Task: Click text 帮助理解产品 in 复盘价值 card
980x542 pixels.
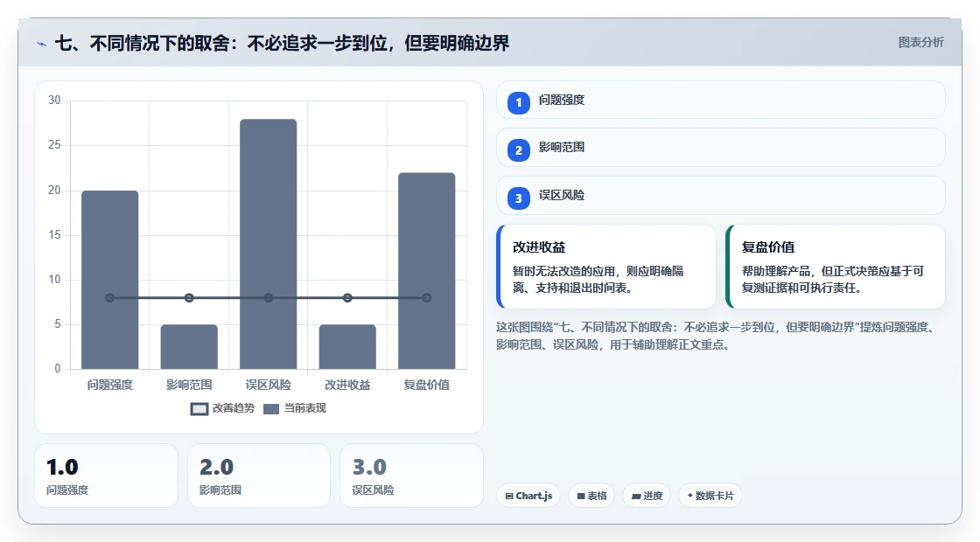Action: pos(776,271)
